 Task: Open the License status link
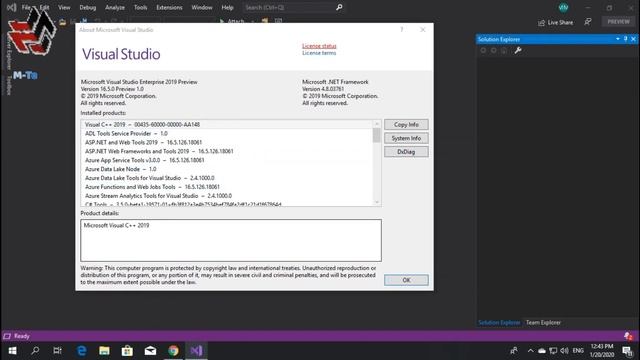pyautogui.click(x=319, y=46)
